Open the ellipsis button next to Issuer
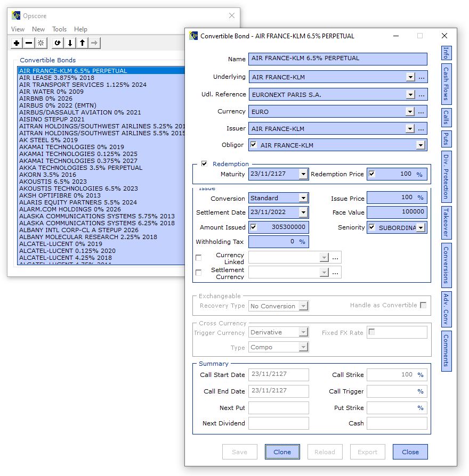The width and height of the screenshot is (469, 476). click(x=421, y=129)
